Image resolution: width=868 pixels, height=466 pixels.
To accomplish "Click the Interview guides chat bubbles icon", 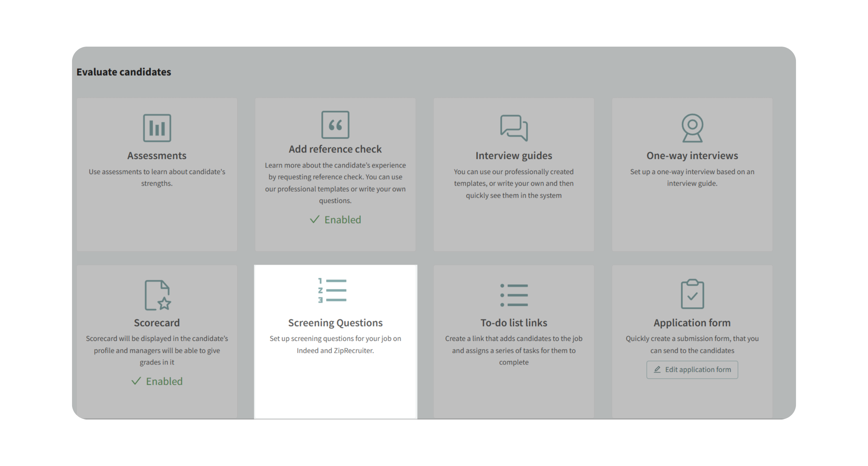I will (514, 128).
